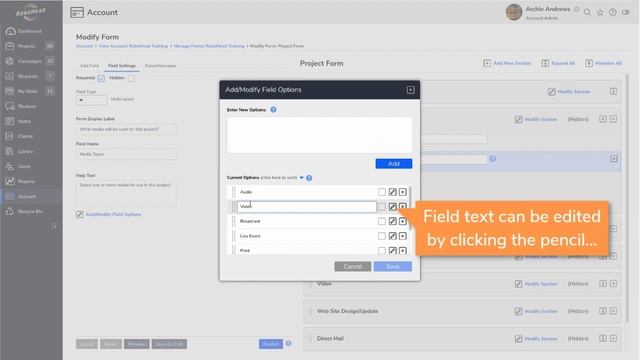This screenshot has width=640, height=360.
Task: Switch to the Add Field tab
Action: tap(89, 66)
